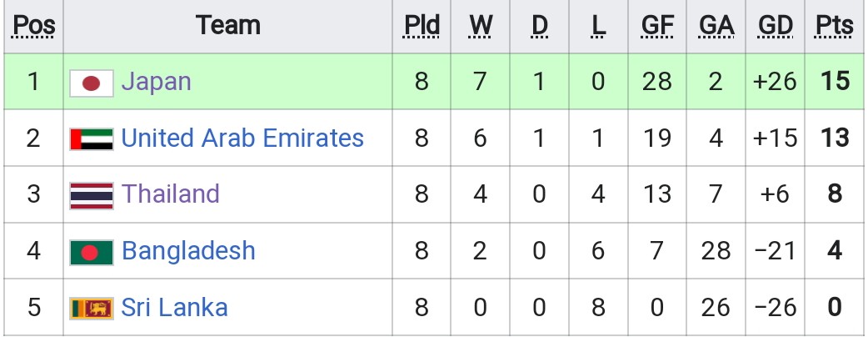
Task: Open the United Arab Emirates link
Action: (x=242, y=138)
